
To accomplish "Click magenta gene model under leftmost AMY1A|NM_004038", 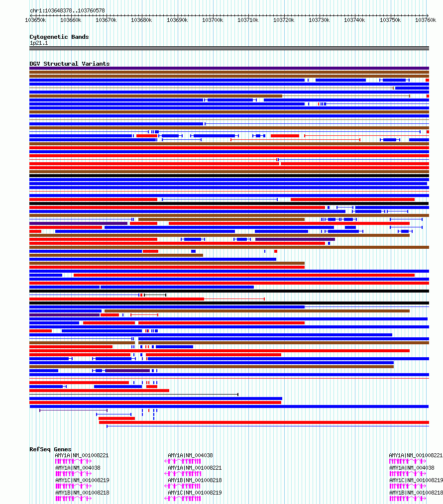I will point(74,474).
